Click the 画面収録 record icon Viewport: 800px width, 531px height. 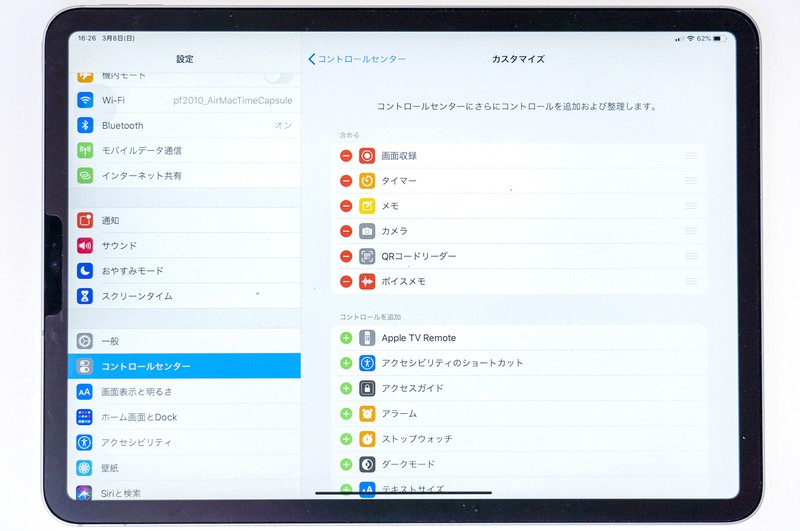[x=367, y=156]
